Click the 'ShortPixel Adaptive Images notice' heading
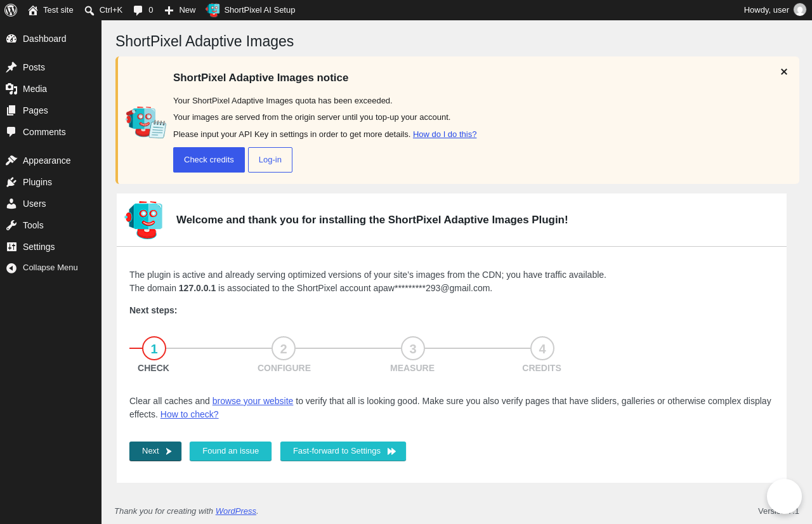The height and width of the screenshot is (524, 812). [261, 78]
